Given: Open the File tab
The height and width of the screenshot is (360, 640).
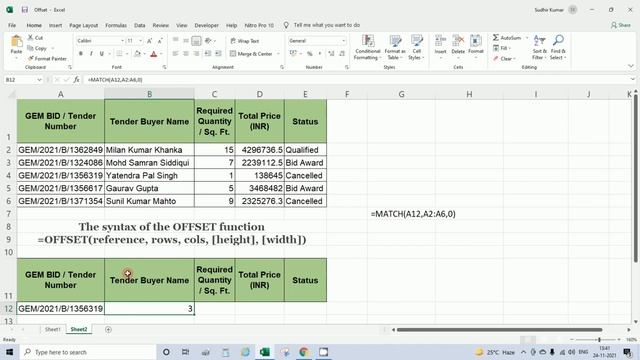Looking at the screenshot, I should [x=12, y=25].
